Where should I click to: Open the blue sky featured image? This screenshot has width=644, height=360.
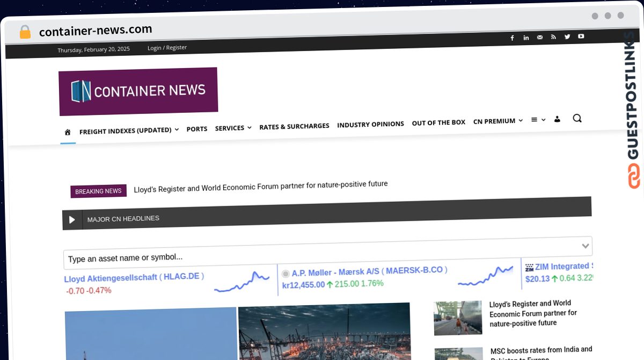point(151,334)
